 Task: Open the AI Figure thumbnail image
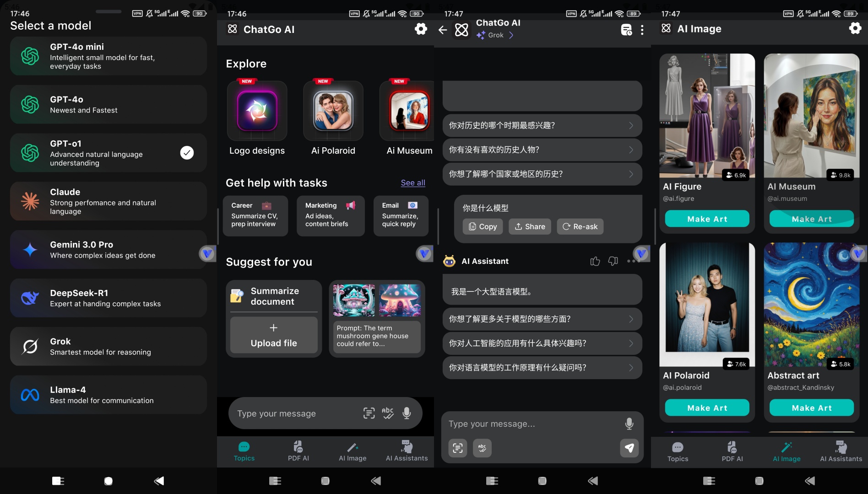[707, 116]
